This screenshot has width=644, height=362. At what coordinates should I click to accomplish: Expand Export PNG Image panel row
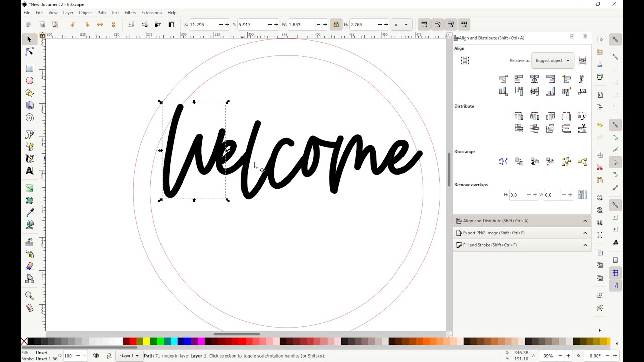click(522, 233)
